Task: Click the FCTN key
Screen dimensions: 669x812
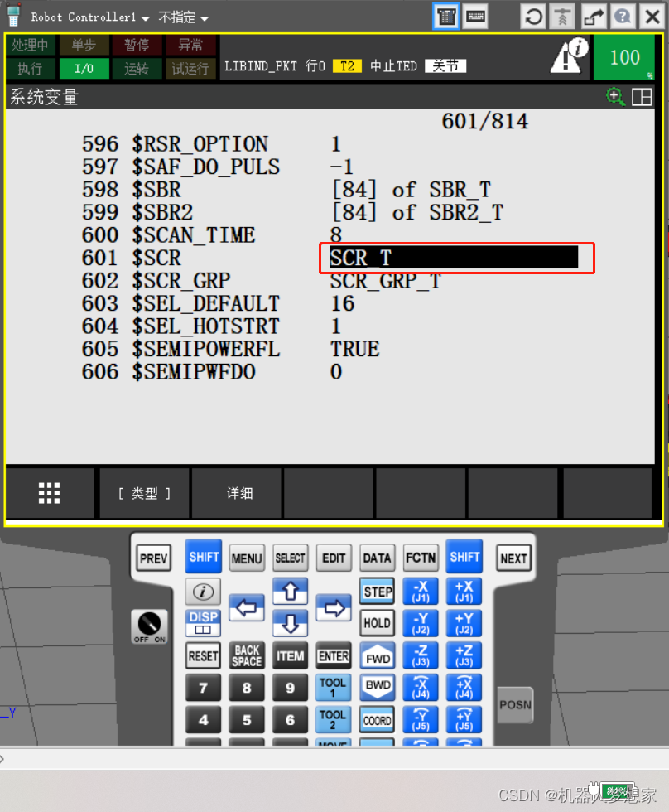Action: (x=421, y=558)
